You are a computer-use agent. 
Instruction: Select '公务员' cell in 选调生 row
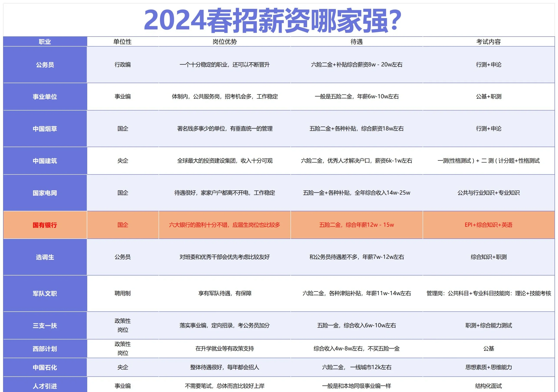pos(123,257)
